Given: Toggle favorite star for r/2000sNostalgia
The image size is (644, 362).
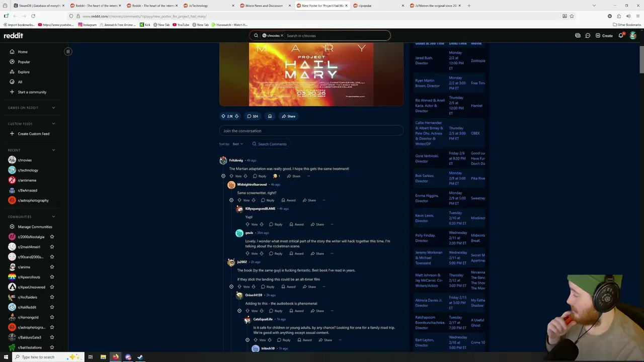Looking at the screenshot, I should click(52, 237).
